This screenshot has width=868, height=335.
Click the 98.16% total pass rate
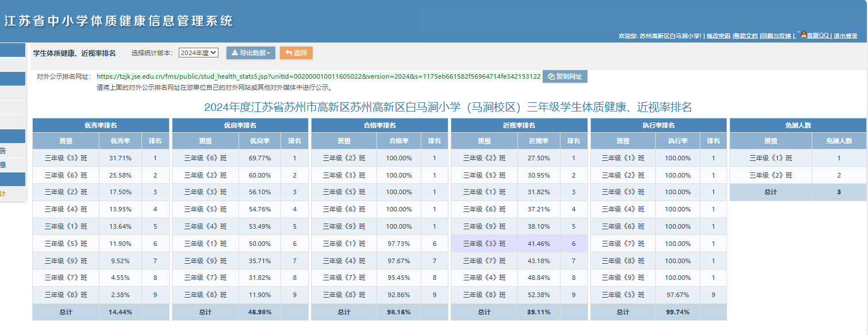(x=399, y=312)
